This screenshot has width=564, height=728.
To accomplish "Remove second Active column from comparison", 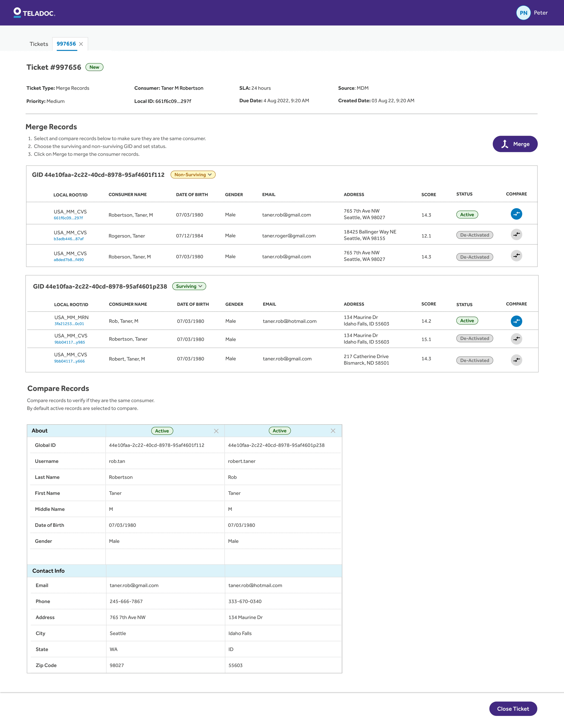I will [x=333, y=431].
